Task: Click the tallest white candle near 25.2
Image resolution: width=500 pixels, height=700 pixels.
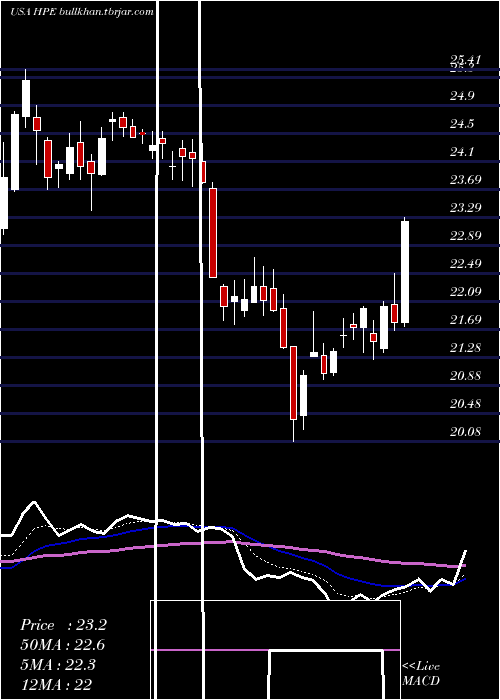Action: (x=26, y=99)
